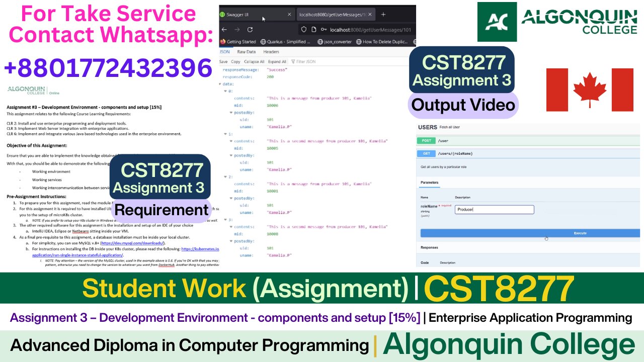Select the localhost:8080/getUserMessages tab
644x362 pixels.
click(x=337, y=15)
